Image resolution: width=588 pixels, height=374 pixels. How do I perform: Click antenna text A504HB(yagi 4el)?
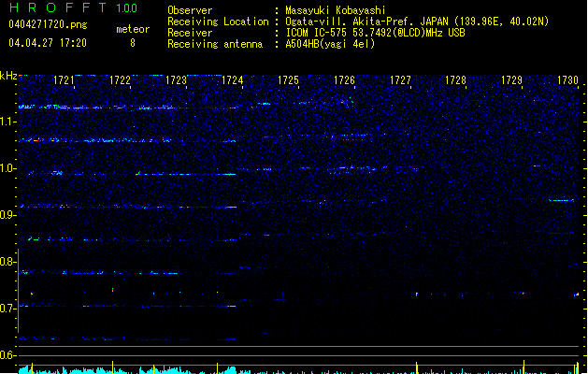330,44
